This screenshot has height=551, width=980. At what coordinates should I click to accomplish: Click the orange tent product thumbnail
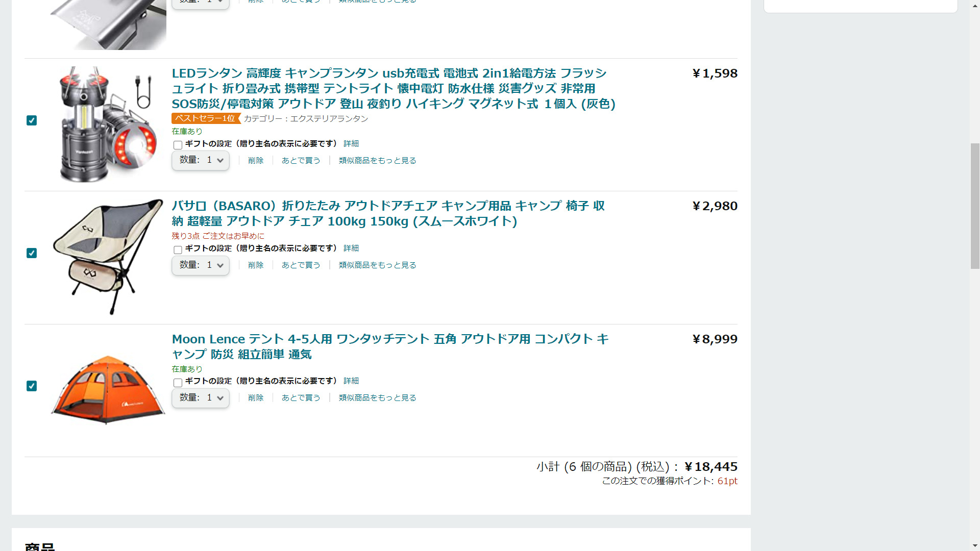coord(107,389)
